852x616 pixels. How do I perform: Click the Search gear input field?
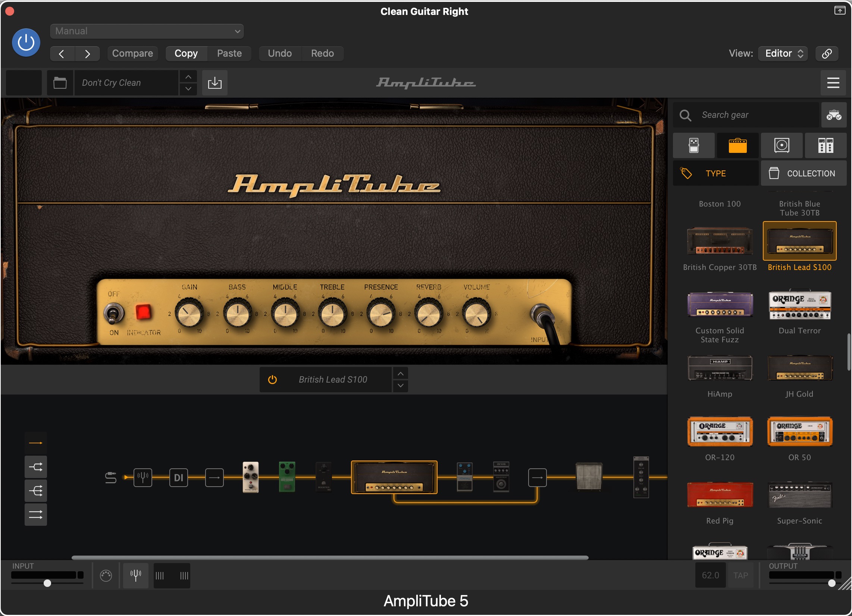[746, 115]
